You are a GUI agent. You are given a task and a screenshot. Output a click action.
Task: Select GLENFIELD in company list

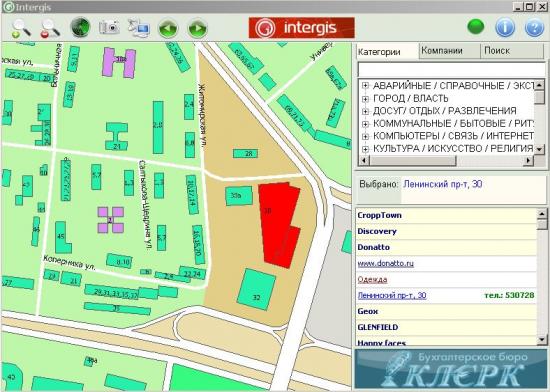tap(378, 327)
